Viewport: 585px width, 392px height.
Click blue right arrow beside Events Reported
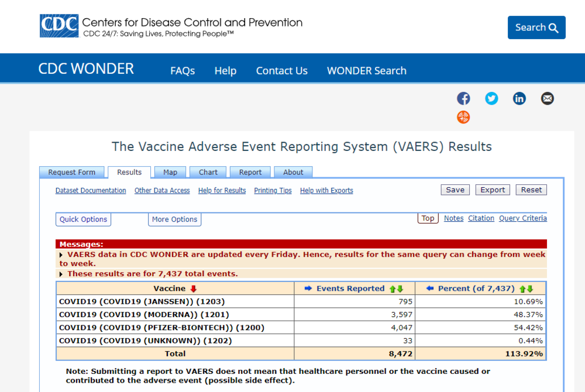pyautogui.click(x=308, y=288)
